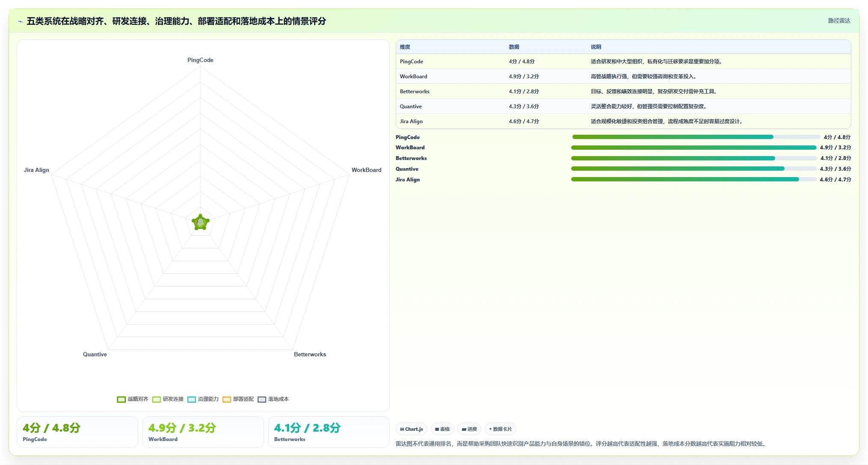Select the Quantive table cell
This screenshot has width=868, height=465.
[x=411, y=107]
